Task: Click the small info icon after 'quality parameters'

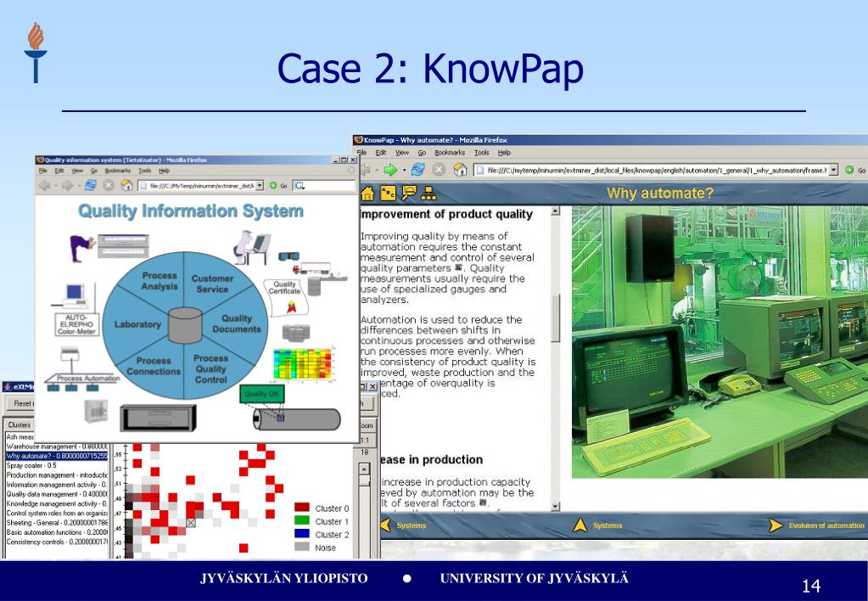Action: 458,267
